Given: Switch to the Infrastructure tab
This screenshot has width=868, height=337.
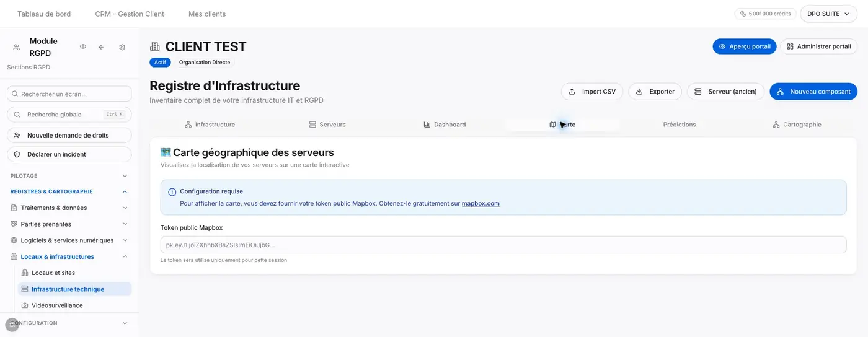Looking at the screenshot, I should pos(210,125).
